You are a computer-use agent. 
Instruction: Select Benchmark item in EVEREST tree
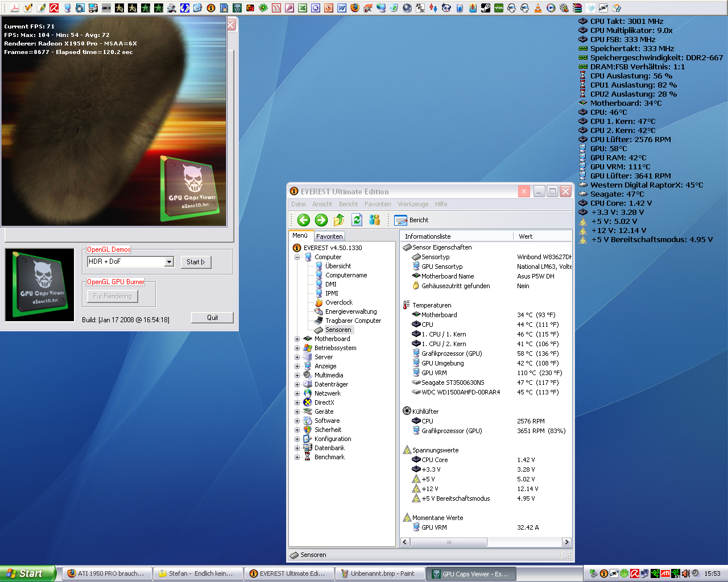coord(329,457)
